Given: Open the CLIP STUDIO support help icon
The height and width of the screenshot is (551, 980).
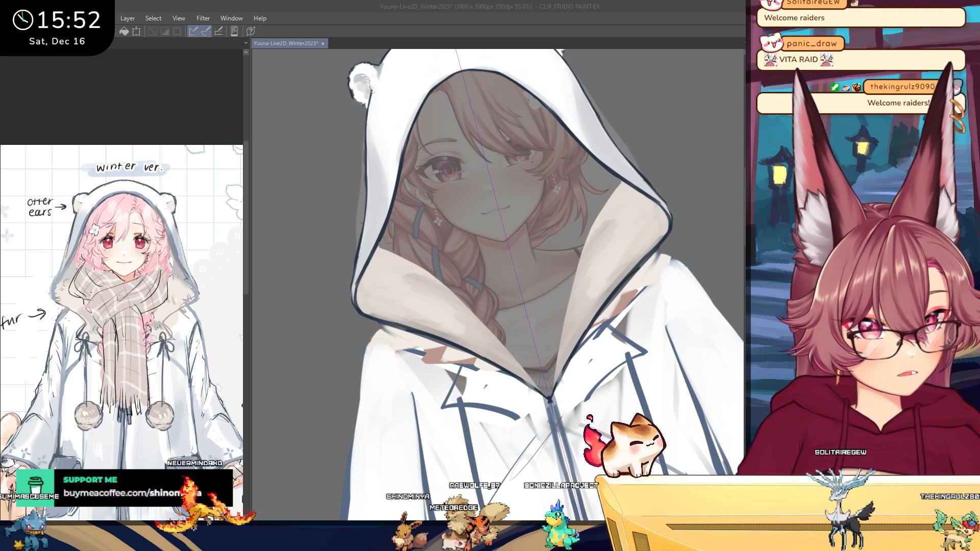Looking at the screenshot, I should (251, 32).
